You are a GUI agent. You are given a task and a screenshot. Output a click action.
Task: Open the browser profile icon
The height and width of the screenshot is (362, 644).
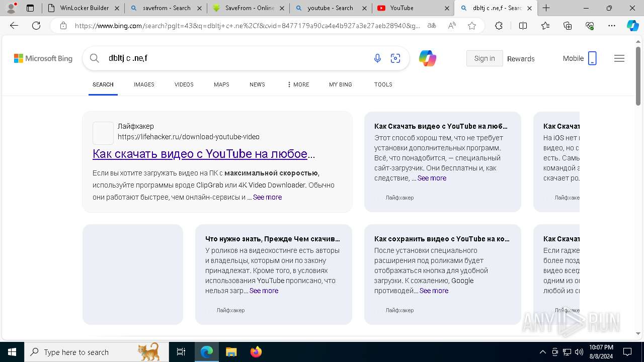[11, 8]
